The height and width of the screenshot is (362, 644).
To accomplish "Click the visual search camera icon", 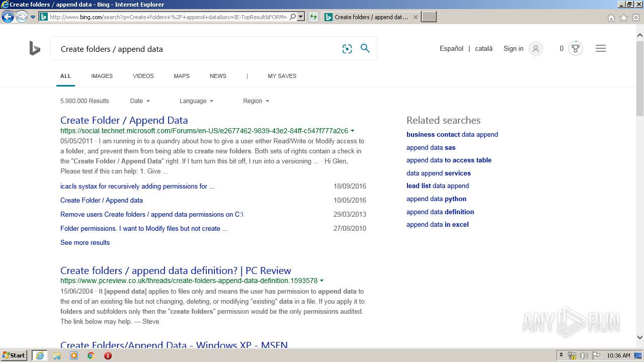I will (x=347, y=49).
